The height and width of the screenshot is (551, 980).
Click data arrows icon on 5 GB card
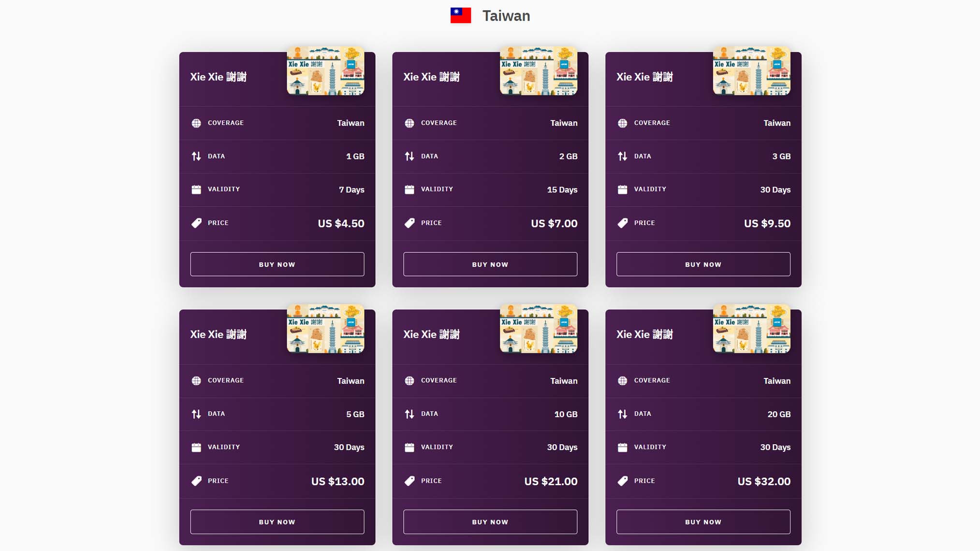click(196, 414)
